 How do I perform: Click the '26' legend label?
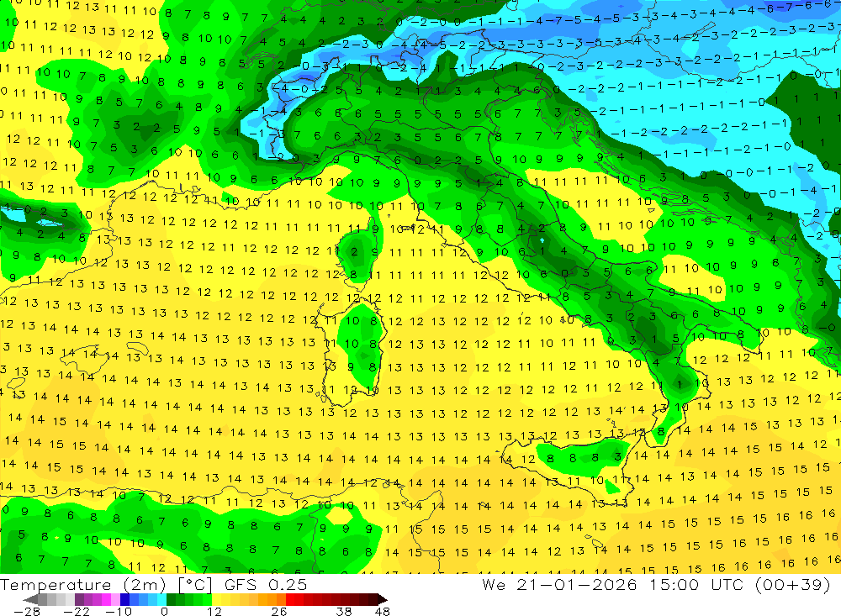click(x=279, y=612)
